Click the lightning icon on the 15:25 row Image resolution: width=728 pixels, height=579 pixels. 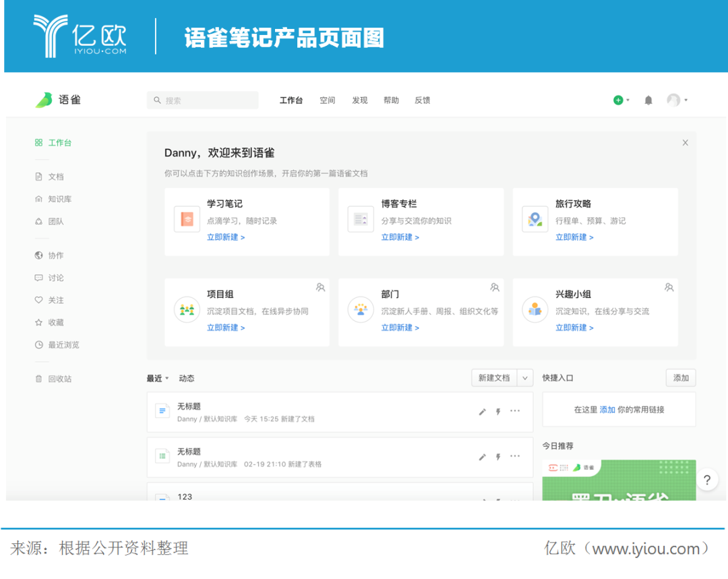[498, 411]
